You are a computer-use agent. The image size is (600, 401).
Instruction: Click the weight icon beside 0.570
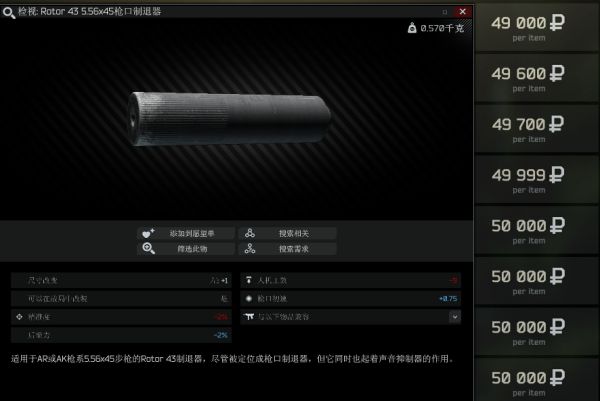pyautogui.click(x=412, y=28)
